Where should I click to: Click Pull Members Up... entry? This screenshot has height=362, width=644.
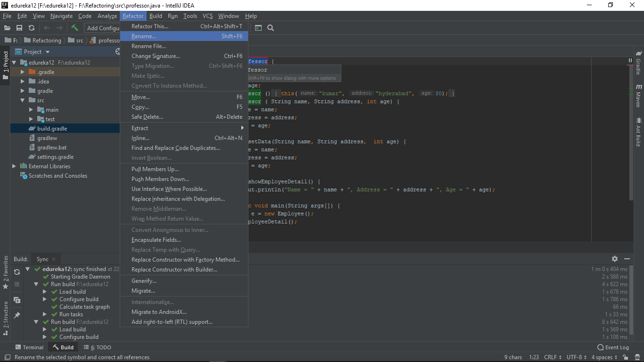coord(184,169)
